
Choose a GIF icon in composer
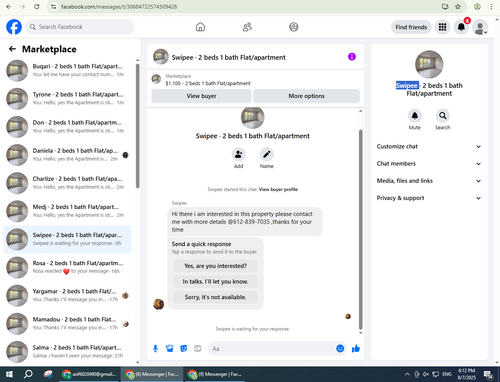(198, 349)
